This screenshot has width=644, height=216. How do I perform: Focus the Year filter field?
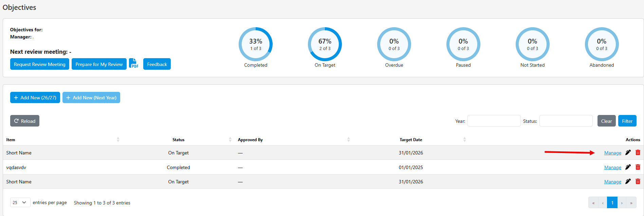pyautogui.click(x=494, y=121)
